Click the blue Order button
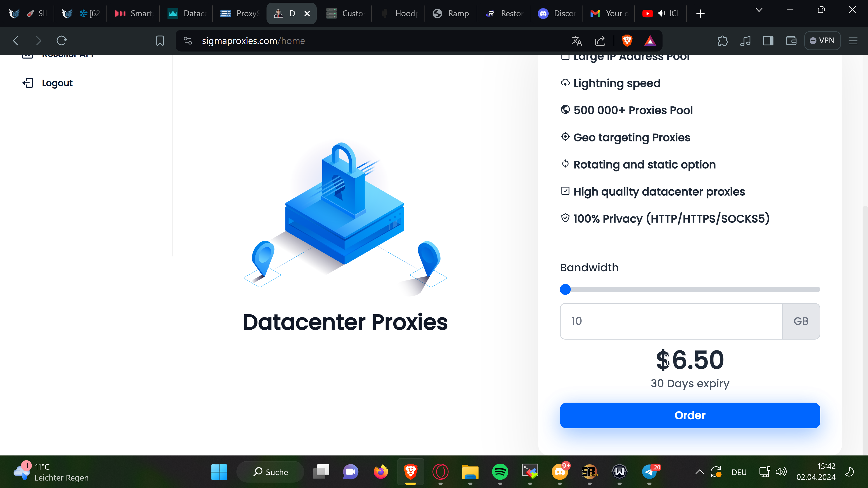Screen dimensions: 868x488 point(690,415)
